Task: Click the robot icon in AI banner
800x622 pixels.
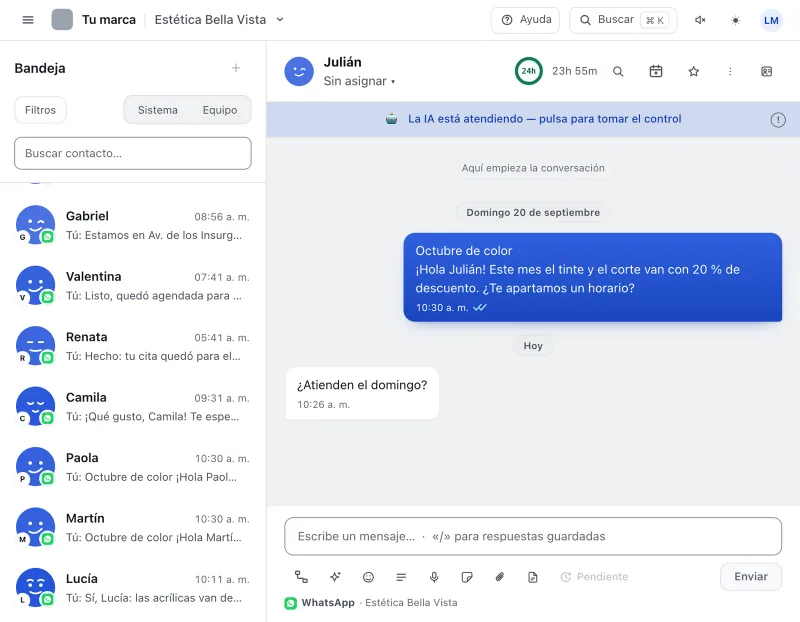Action: click(x=391, y=119)
